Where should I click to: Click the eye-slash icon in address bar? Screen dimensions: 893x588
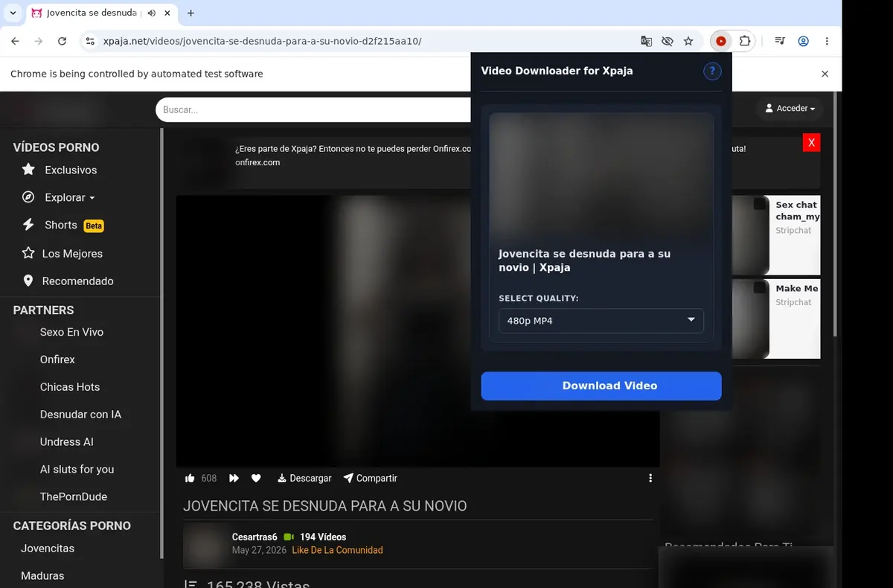pyautogui.click(x=667, y=41)
